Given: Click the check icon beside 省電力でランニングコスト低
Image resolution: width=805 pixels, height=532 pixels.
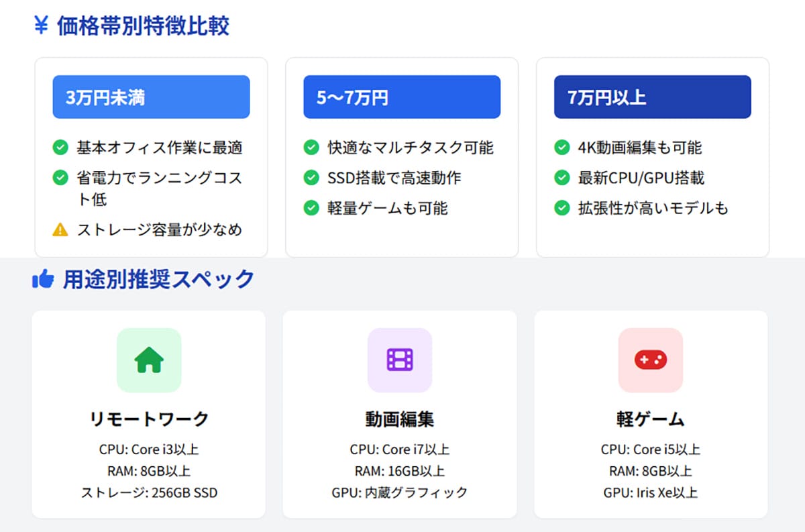Looking at the screenshot, I should pos(60,178).
